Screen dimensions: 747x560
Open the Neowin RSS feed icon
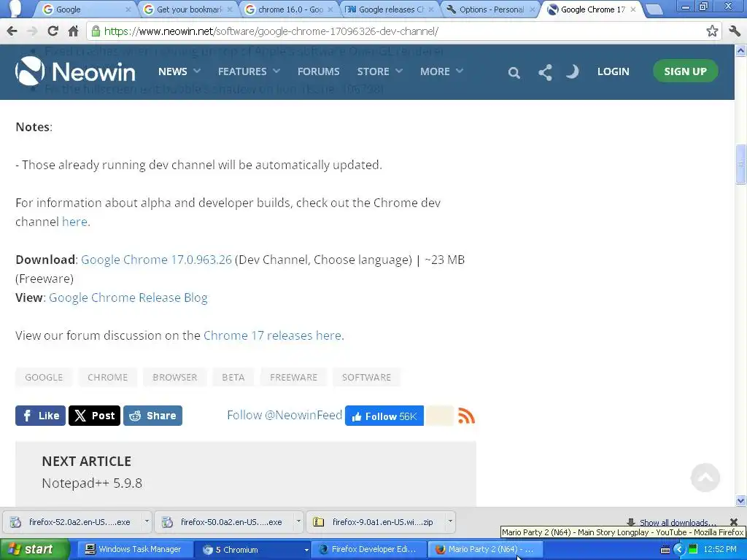pyautogui.click(x=466, y=416)
